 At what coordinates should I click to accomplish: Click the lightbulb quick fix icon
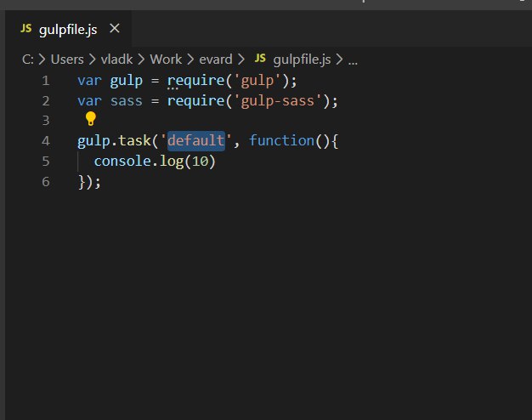coord(91,119)
